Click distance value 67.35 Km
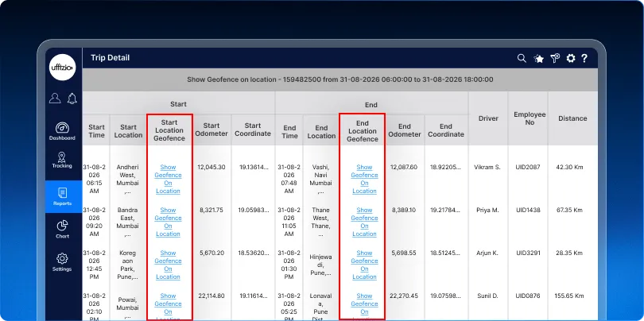 click(569, 210)
